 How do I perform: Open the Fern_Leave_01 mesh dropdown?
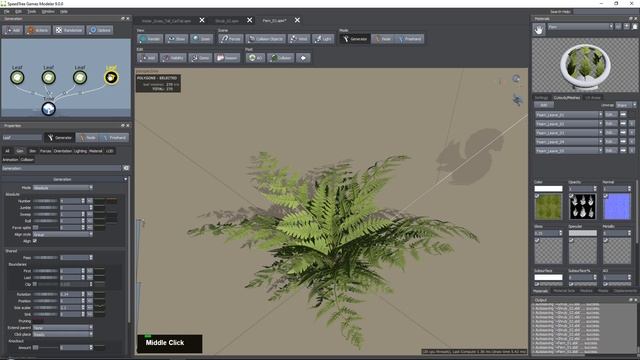[x=569, y=115]
